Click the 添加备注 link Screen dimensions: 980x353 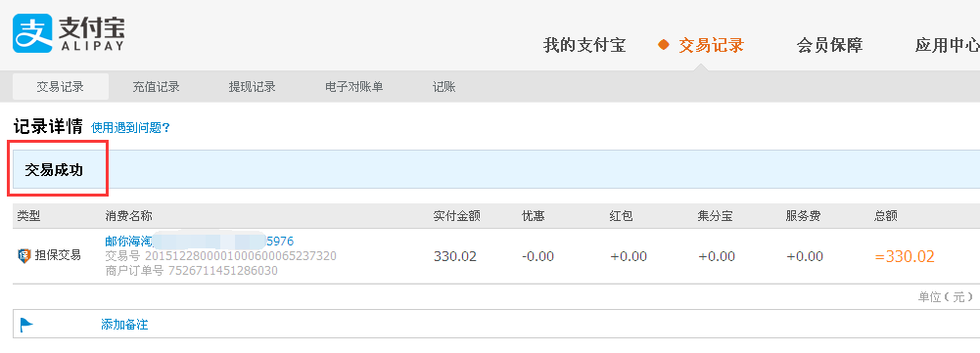point(124,325)
